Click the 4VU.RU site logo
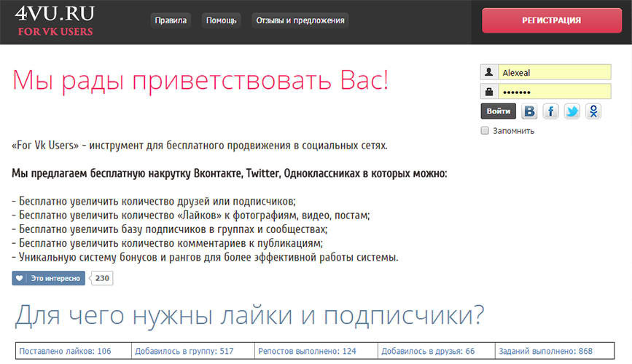 (55, 13)
